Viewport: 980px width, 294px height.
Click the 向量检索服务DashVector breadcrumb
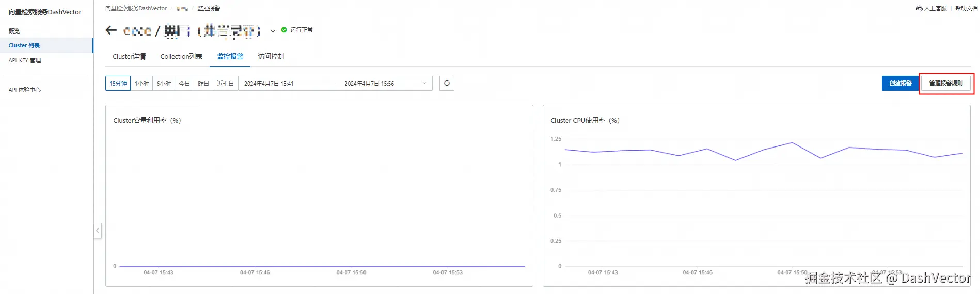[136, 8]
